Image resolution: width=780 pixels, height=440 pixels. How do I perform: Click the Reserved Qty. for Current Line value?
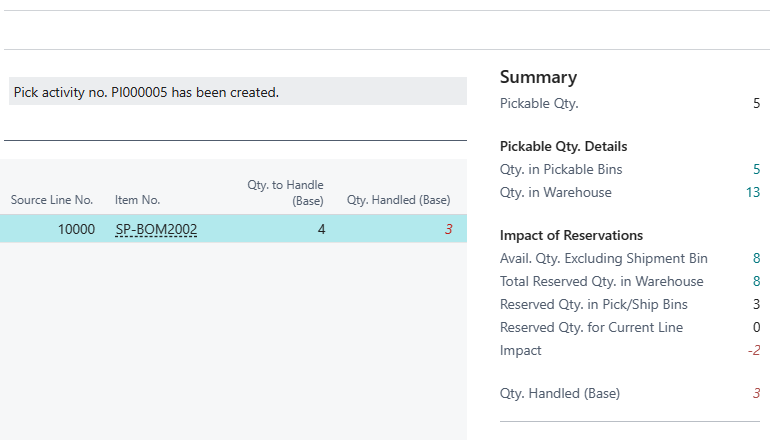pyautogui.click(x=756, y=327)
